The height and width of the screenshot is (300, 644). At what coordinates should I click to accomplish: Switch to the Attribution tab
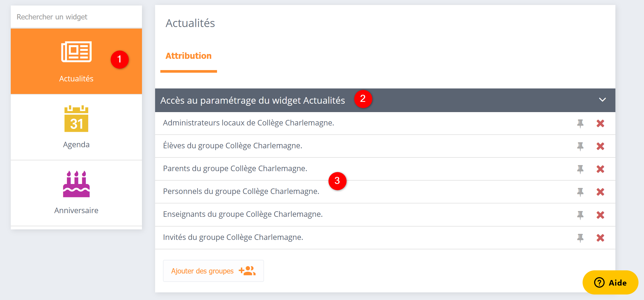coord(188,56)
